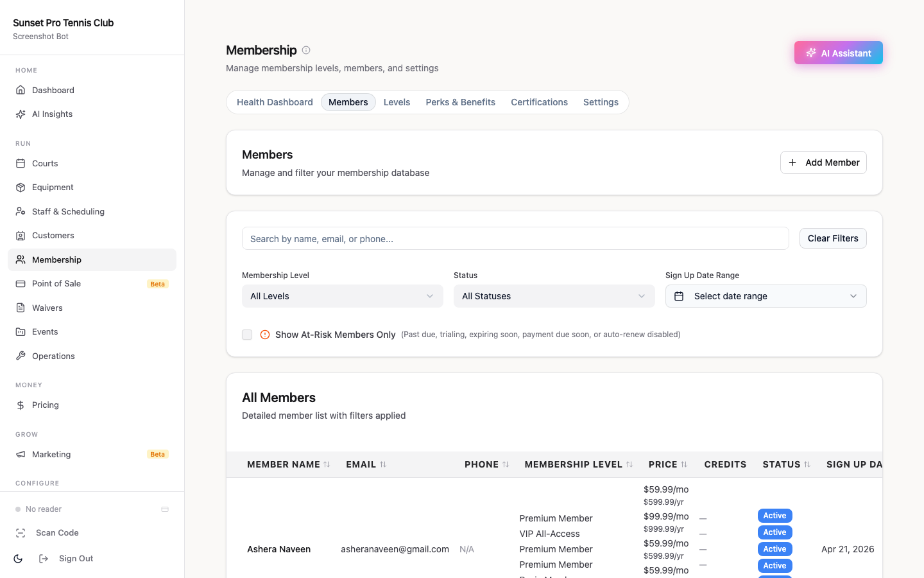Sort by Email column arrows
Screen dimensions: 924x578
[x=383, y=464]
